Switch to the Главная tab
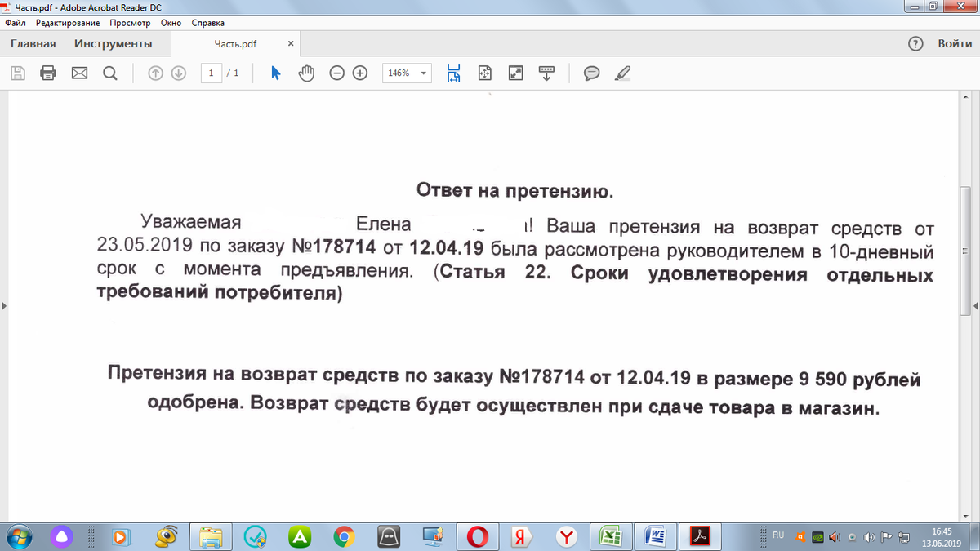Screen dimensions: 980x551 click(33, 44)
